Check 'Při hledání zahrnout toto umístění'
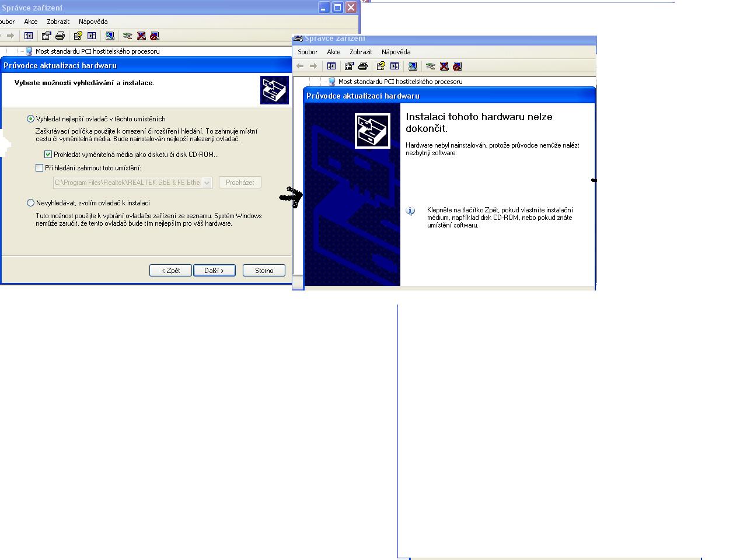The width and height of the screenshot is (747, 560). pyautogui.click(x=39, y=168)
